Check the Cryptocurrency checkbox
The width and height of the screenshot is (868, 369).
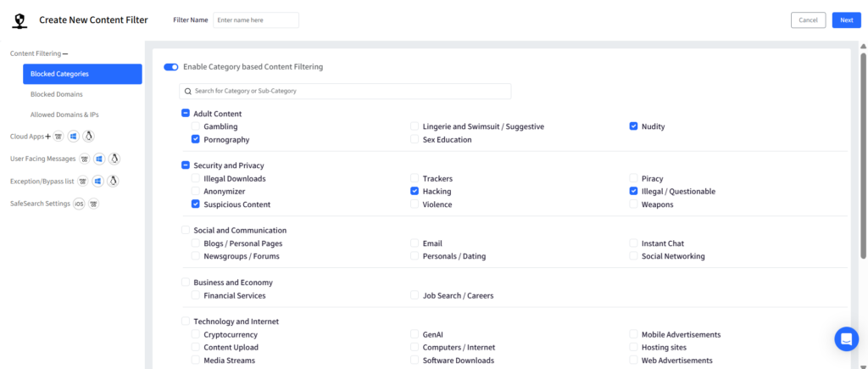[196, 334]
